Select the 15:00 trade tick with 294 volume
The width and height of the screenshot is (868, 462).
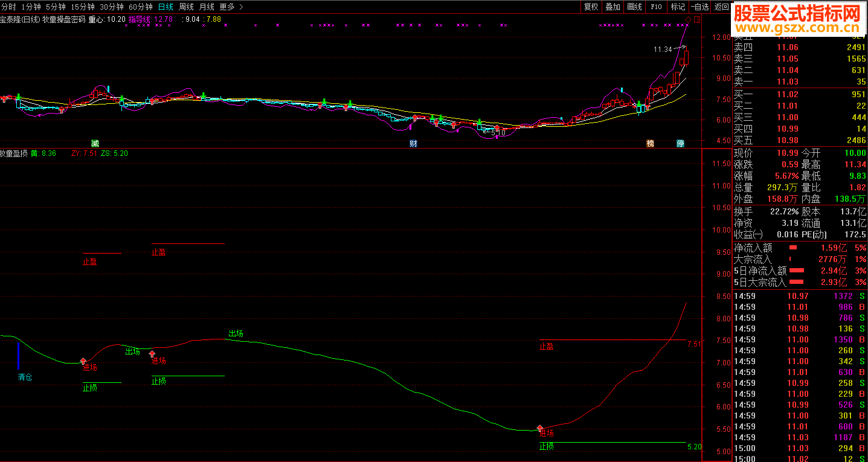(x=800, y=448)
